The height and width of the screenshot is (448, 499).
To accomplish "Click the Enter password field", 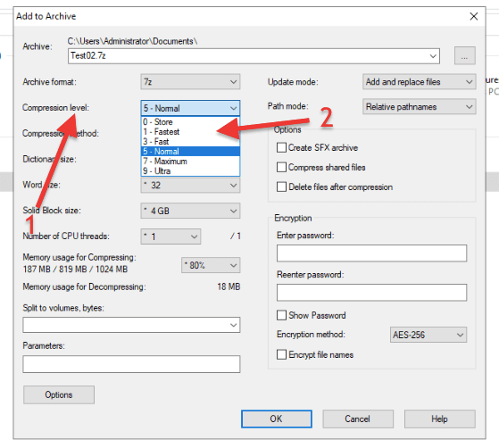I will pos(371,253).
